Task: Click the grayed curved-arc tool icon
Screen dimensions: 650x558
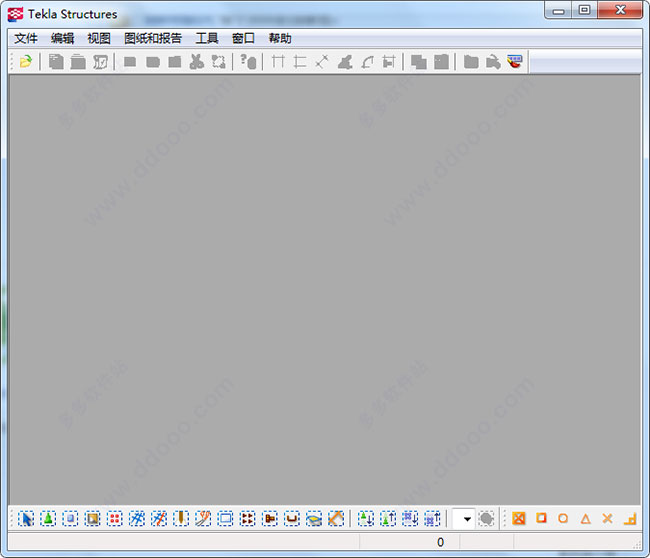Action: coord(367,62)
